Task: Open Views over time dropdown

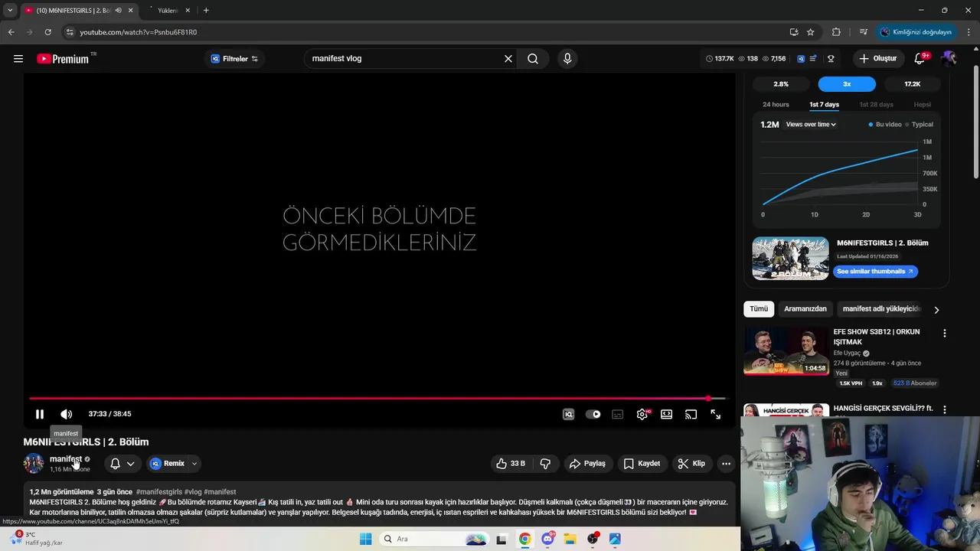Action: coord(811,125)
